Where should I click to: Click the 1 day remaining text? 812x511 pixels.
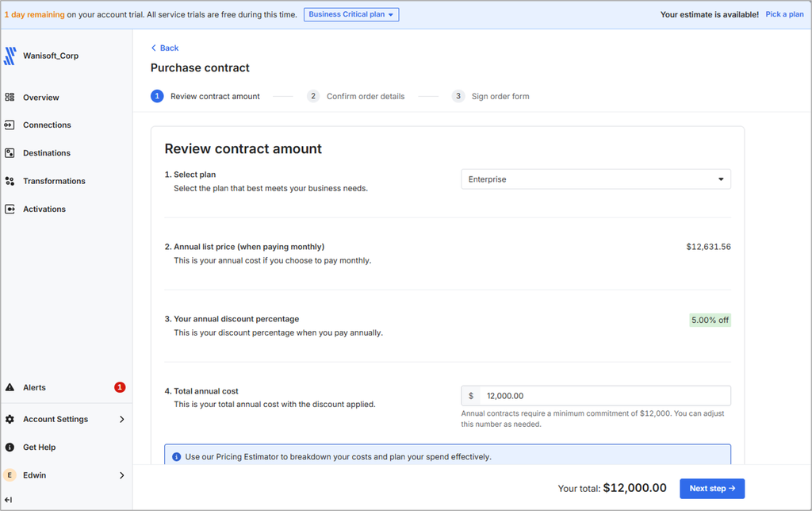pos(35,14)
